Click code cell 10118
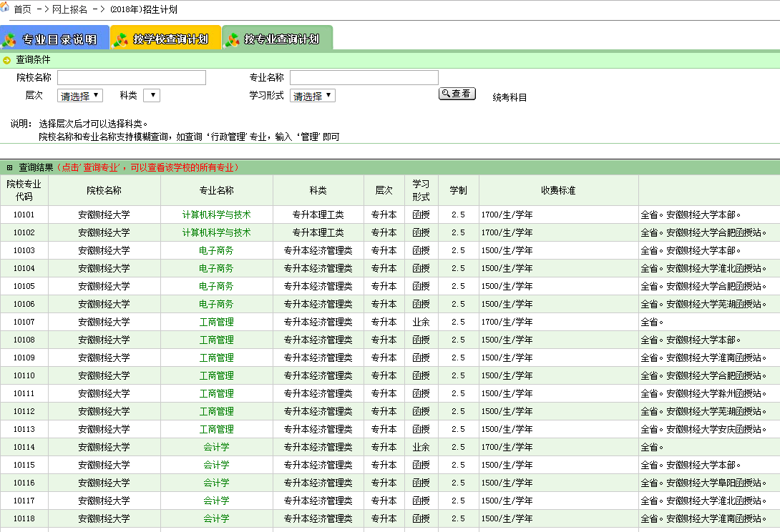This screenshot has width=780, height=532. [x=24, y=519]
